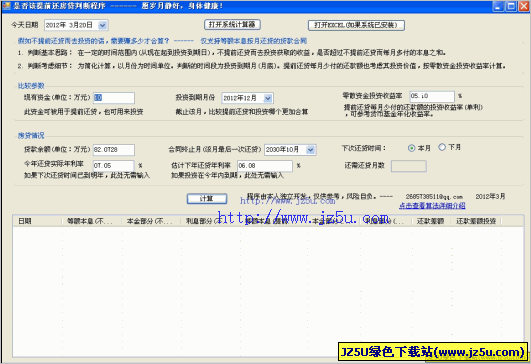Screen dimensions: 531x364
Task: Expand the 合同终止月 dropdown
Action: (310, 150)
